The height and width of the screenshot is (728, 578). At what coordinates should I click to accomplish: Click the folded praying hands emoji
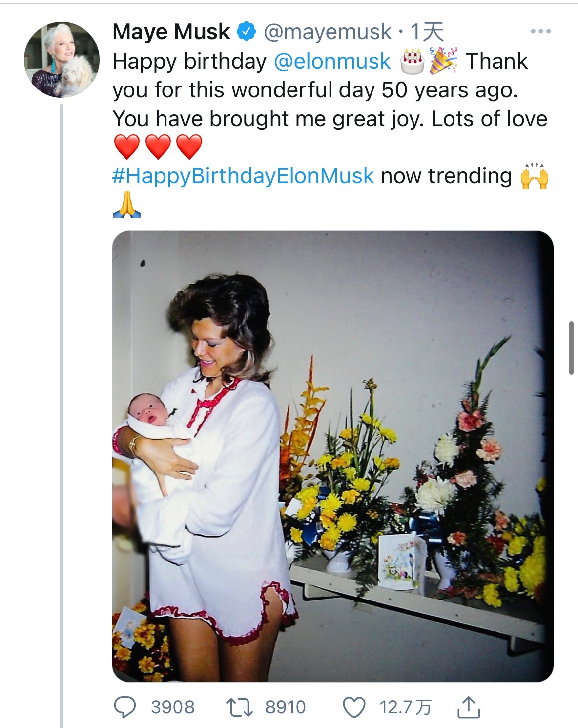pyautogui.click(x=127, y=205)
